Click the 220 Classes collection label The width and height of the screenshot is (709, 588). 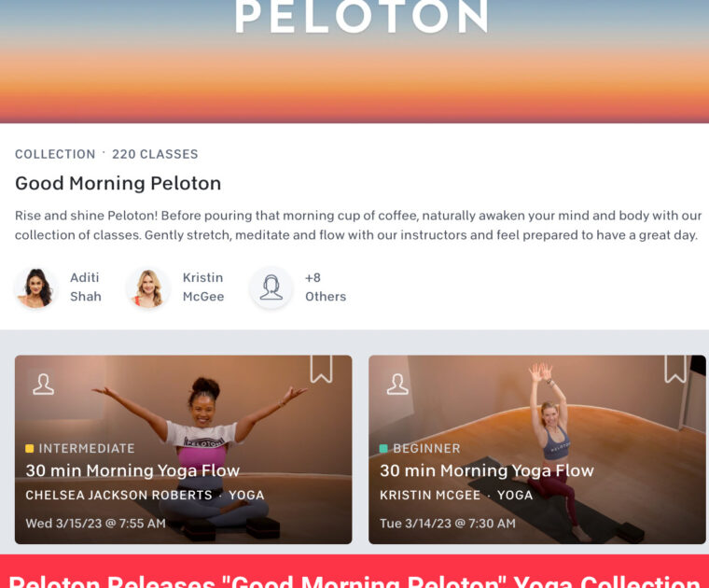155,154
